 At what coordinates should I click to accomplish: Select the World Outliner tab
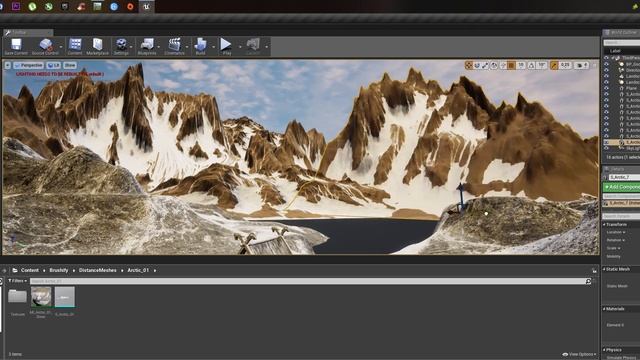pyautogui.click(x=621, y=32)
